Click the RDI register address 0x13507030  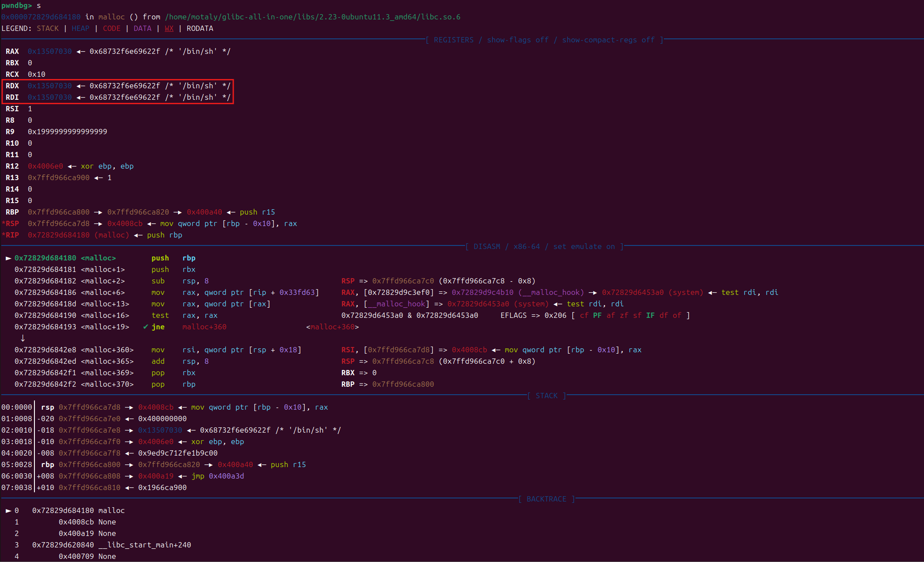pos(49,98)
